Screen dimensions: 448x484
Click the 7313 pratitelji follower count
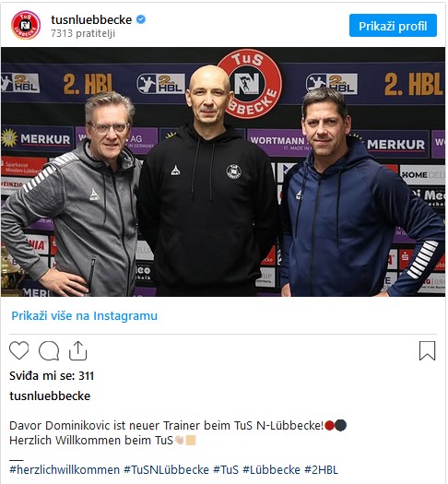click(83, 33)
